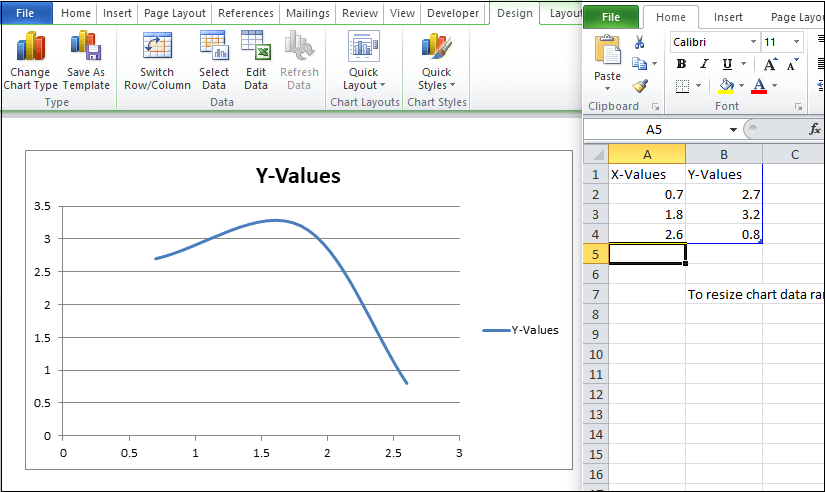The width and height of the screenshot is (825, 492).
Task: Toggle Bold formatting in Excel
Action: click(681, 64)
